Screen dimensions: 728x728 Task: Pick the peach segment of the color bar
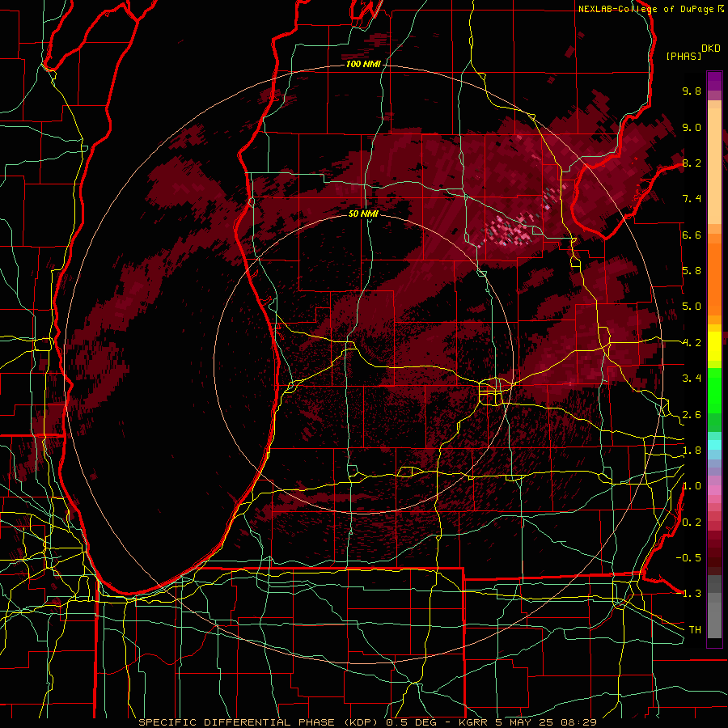click(714, 167)
